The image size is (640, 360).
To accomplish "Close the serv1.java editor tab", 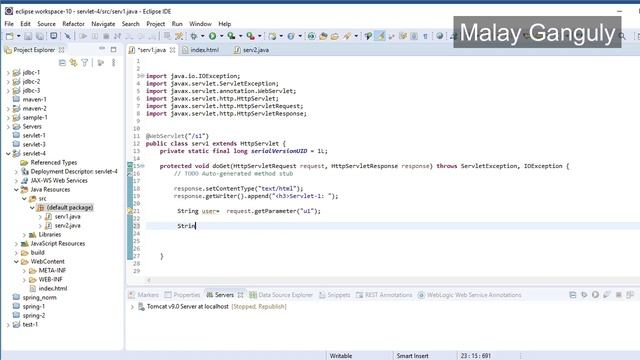I will pyautogui.click(x=173, y=50).
